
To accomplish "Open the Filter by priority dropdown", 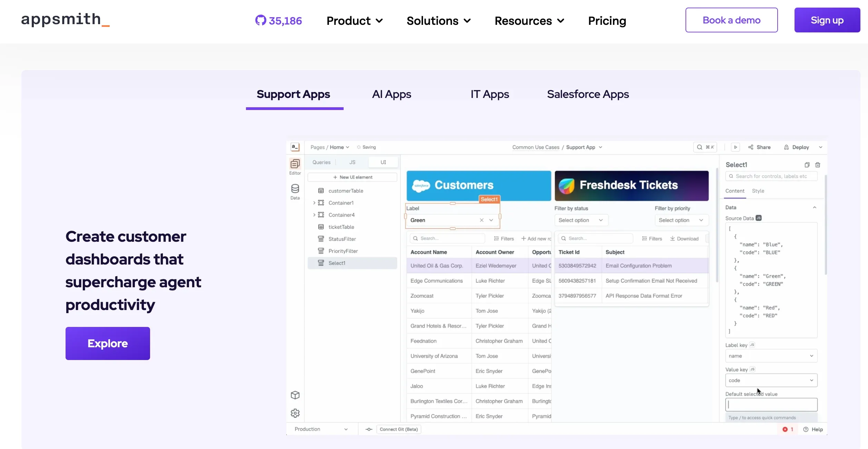I will point(682,220).
